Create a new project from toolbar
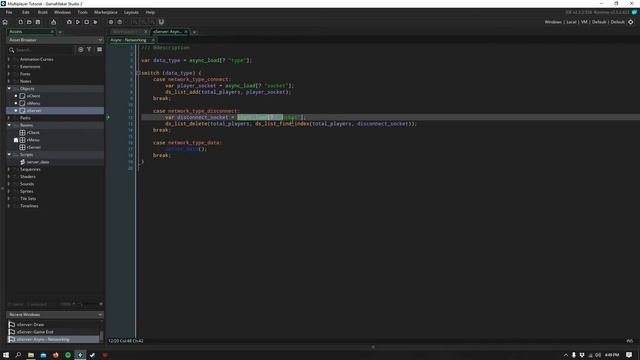Screen dimensions: 640x360 pos(20,22)
